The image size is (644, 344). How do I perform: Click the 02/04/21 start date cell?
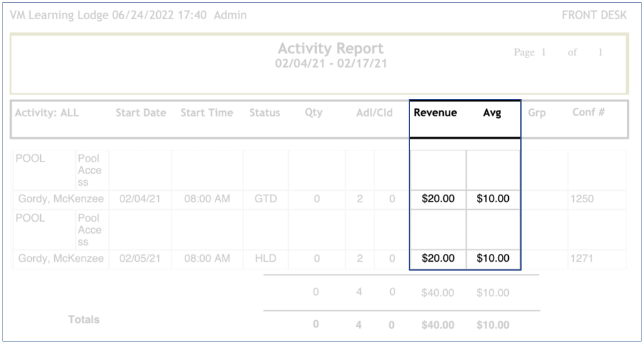[140, 199]
